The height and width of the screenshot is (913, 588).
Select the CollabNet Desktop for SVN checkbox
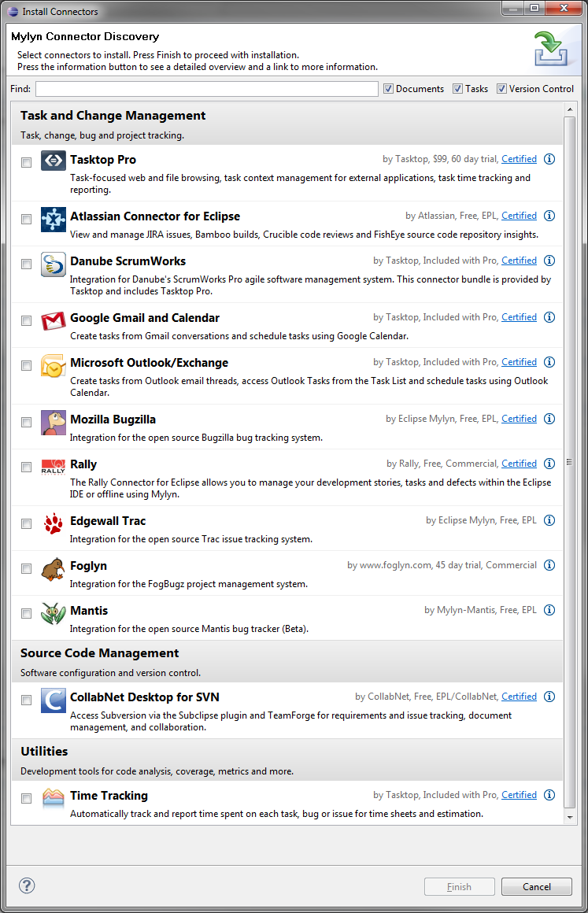pyautogui.click(x=26, y=700)
